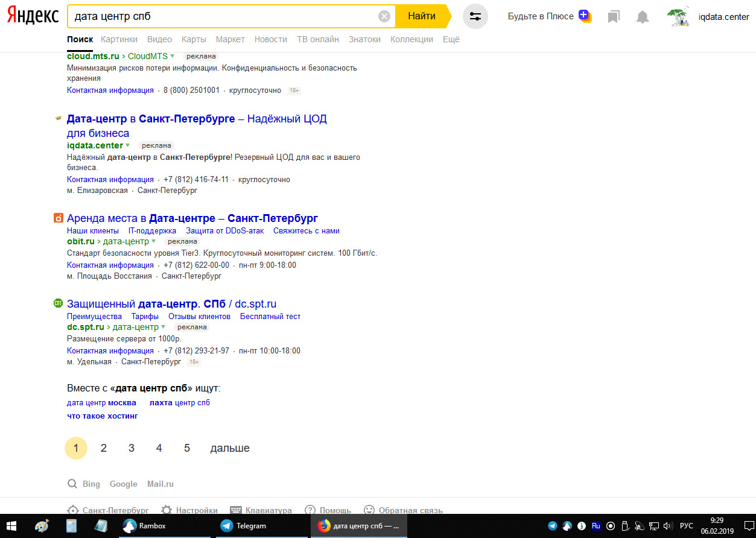
Task: Search same query on Google
Action: pos(124,484)
